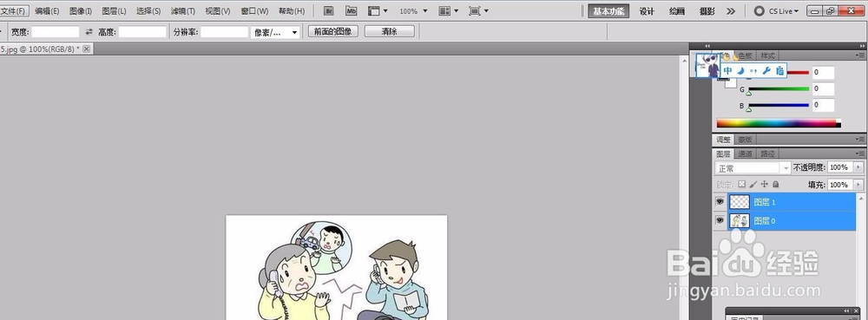Click the cartoon avatar floating thumbnail
This screenshot has width=868, height=320.
pos(708,65)
